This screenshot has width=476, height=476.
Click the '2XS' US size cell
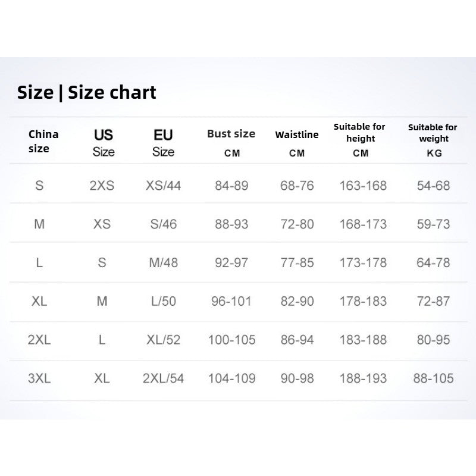click(x=102, y=186)
